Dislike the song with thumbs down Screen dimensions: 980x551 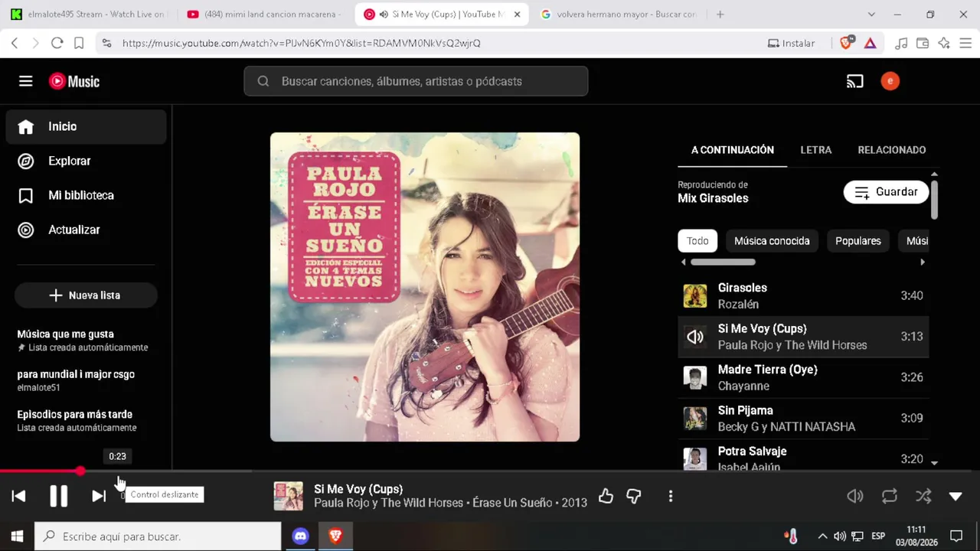633,496
